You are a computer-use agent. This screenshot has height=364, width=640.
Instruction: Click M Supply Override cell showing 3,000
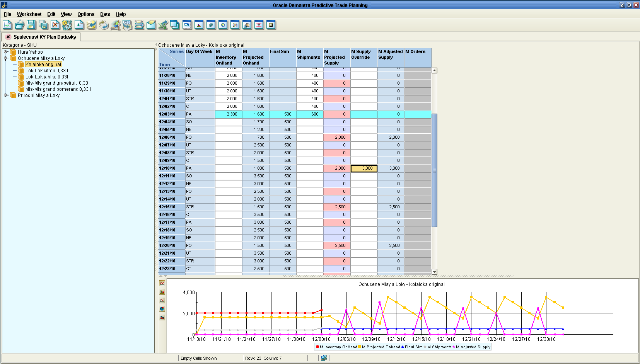tap(364, 168)
